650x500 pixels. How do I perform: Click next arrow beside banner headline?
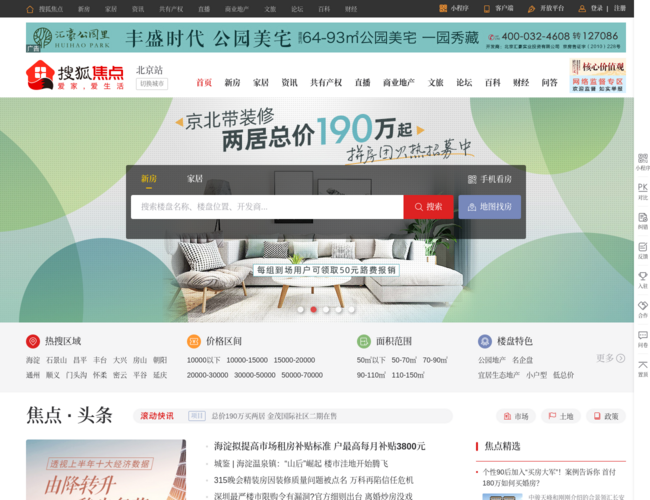(420, 130)
